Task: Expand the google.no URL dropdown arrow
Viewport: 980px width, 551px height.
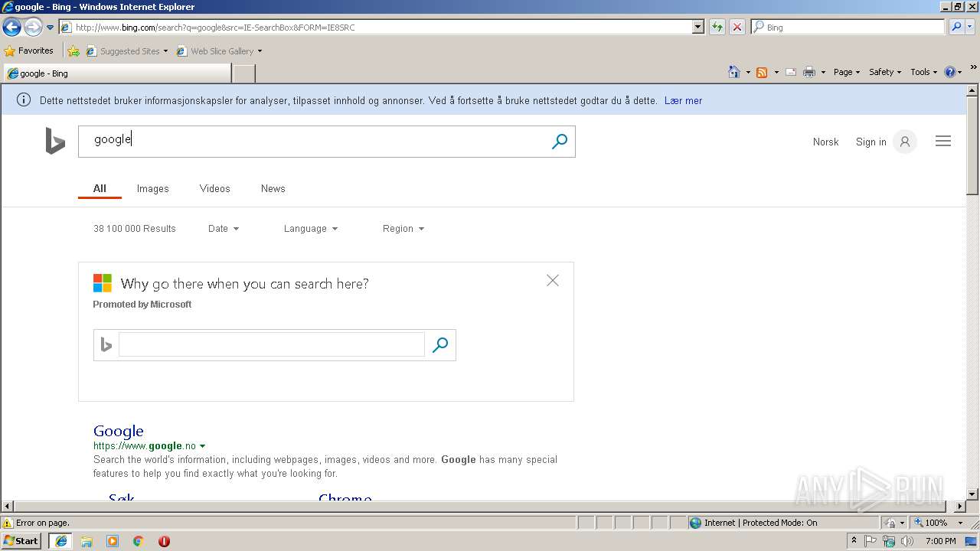Action: pos(202,446)
